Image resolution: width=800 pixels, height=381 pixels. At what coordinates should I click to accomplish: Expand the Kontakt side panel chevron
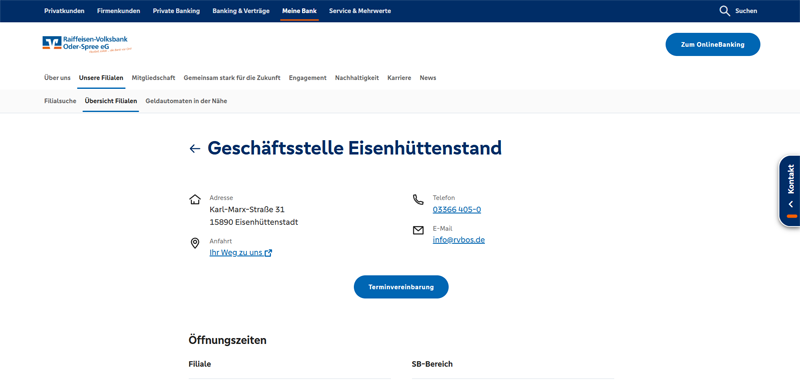click(x=791, y=204)
